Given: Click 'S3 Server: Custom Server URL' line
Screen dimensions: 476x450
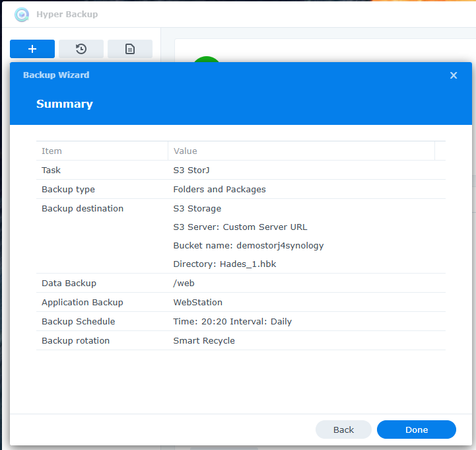Looking at the screenshot, I should [x=240, y=227].
